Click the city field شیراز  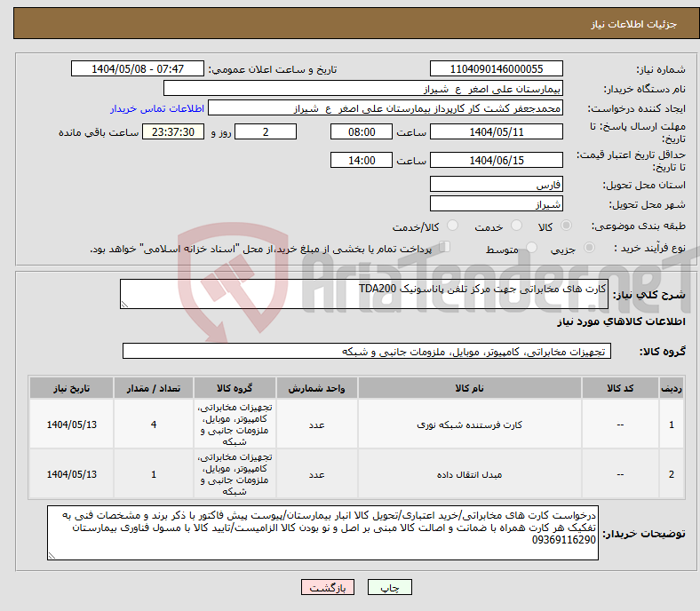(x=496, y=204)
